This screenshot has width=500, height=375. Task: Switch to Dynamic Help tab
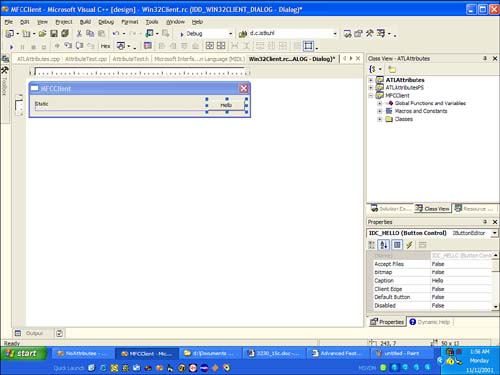tap(430, 322)
